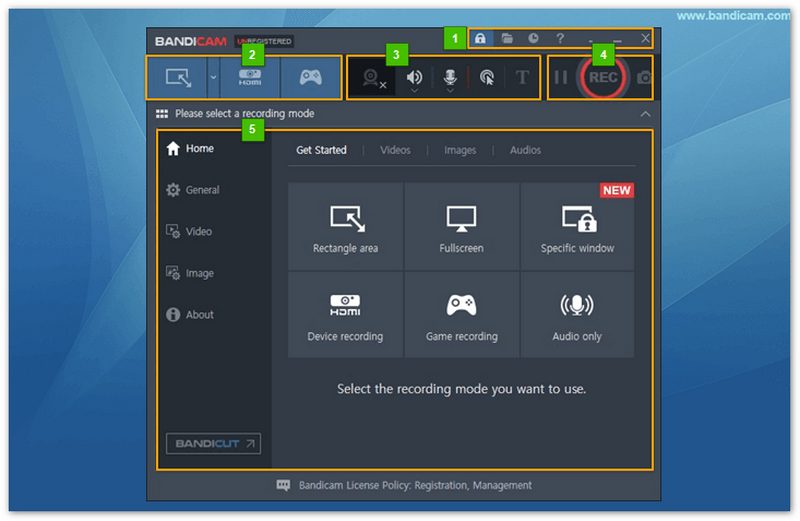Open the Image settings in the sidebar
The width and height of the screenshot is (800, 521).
pyautogui.click(x=190, y=273)
